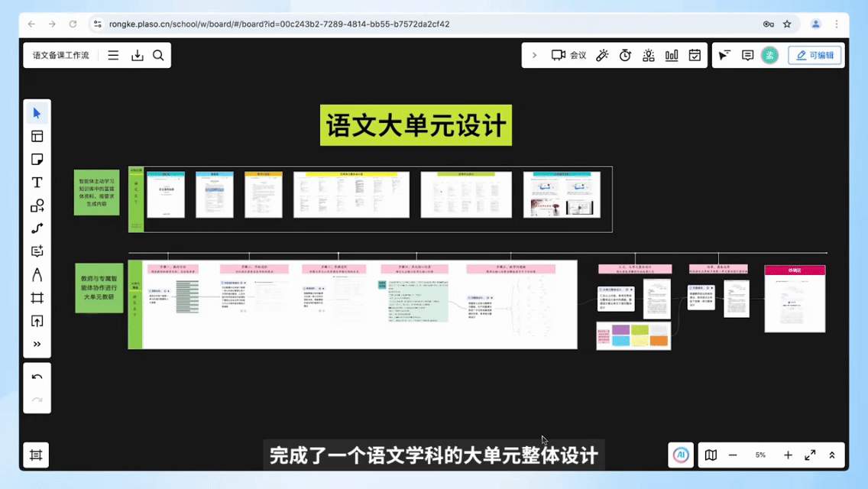Open the timer tool

(625, 55)
